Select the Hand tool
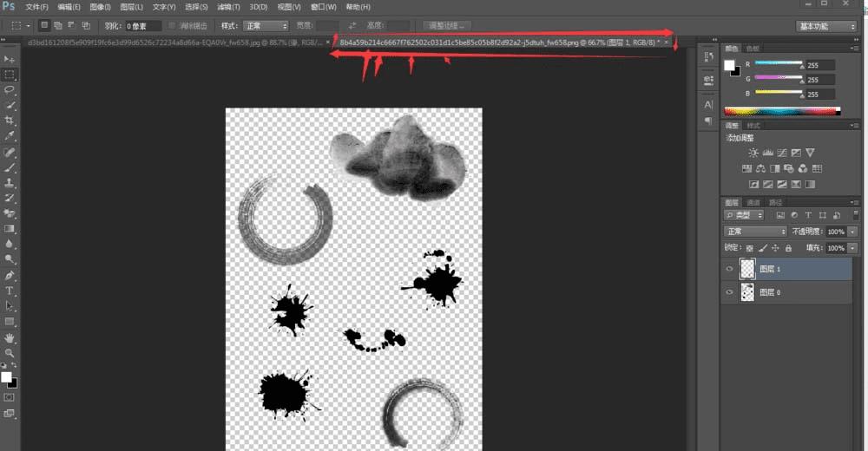Viewport: 868px width, 451px height. pos(10,338)
